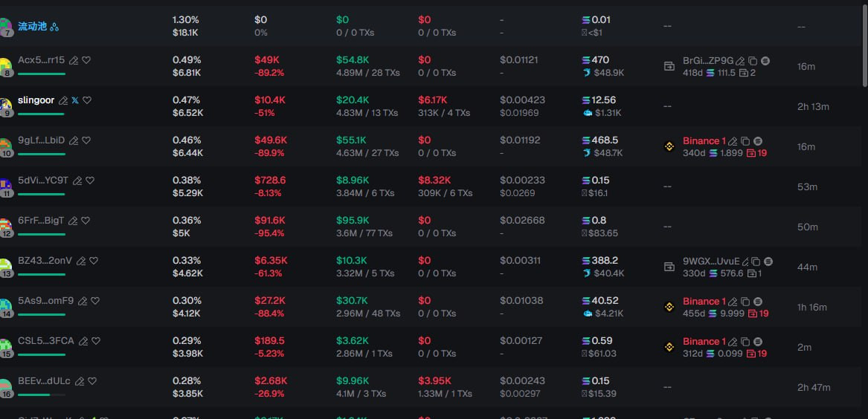Viewport: 868px width, 419px height.
Task: Edit the Acx5...rr15 wallet name
Action: coord(74,60)
